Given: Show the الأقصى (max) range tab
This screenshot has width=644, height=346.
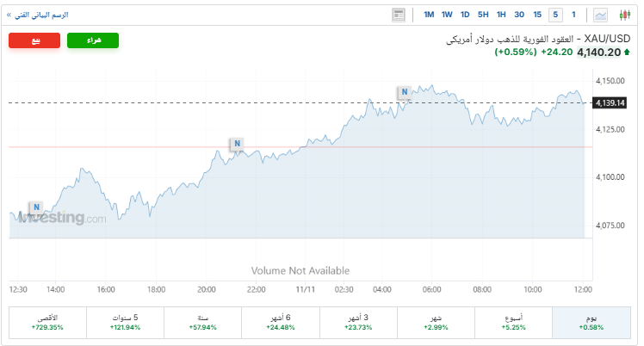Looking at the screenshot, I should (46, 322).
